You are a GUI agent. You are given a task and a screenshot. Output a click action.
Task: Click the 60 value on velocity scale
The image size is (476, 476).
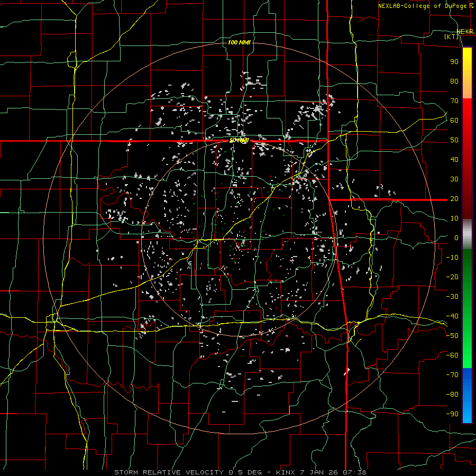(454, 120)
